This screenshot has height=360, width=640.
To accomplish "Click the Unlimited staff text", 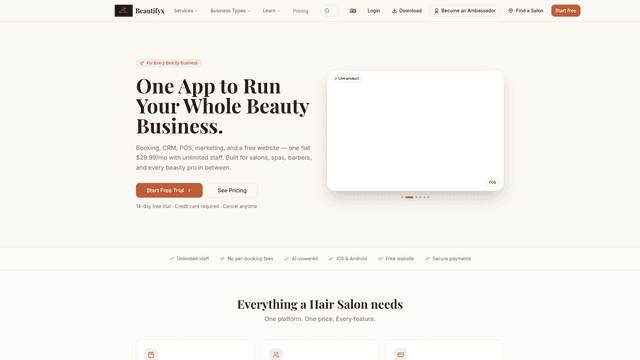I will point(193,259).
